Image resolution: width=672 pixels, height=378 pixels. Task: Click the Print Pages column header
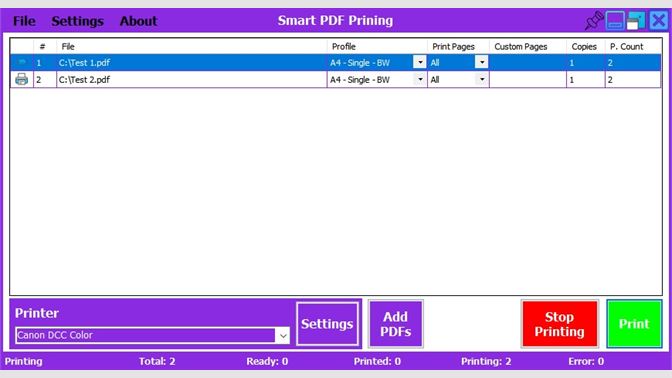click(458, 46)
